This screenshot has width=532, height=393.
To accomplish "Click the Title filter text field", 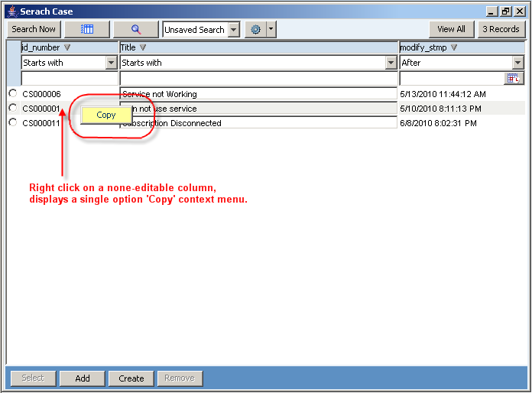I will [x=258, y=78].
